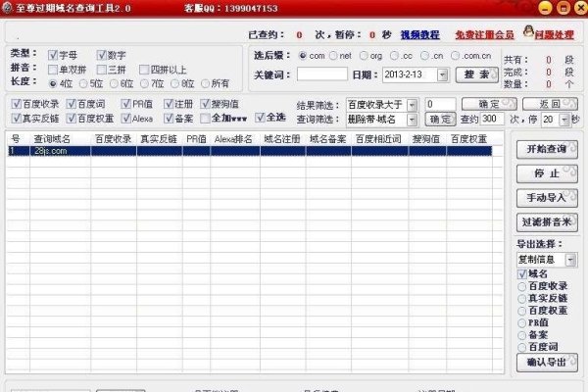This screenshot has height=392, width=588.
Task: Expand the 结果筛选 百度收录大于 dropdown
Action: tap(413, 105)
